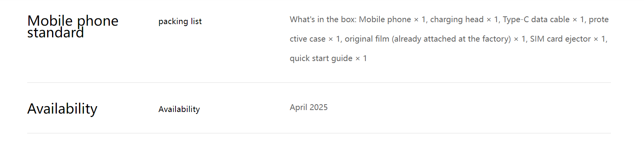Image resolution: width=644 pixels, height=147 pixels.
Task: Click the word 'standard' in the heading
Action: pos(56,33)
